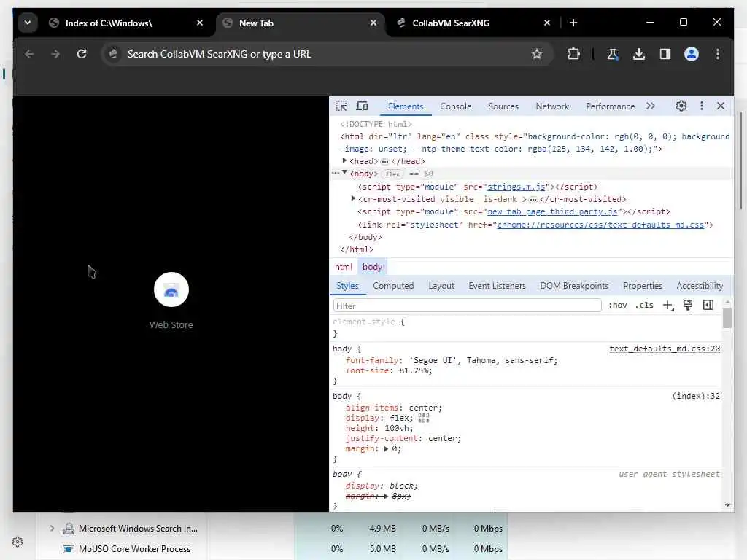Select html in the DOM breadcrumb

click(343, 267)
